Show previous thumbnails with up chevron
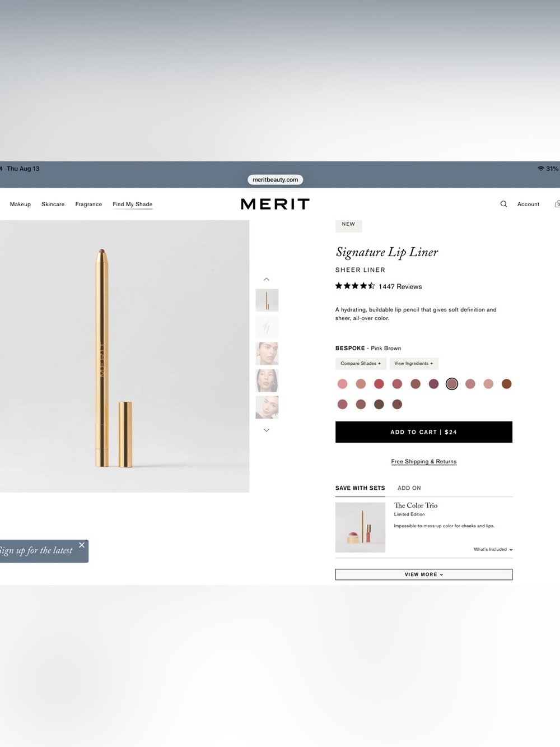This screenshot has width=560, height=747. [267, 279]
